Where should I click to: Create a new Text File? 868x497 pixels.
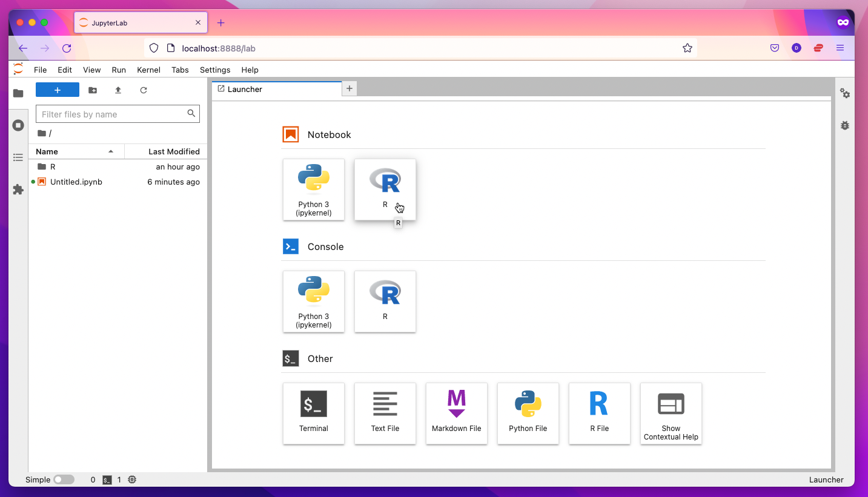pyautogui.click(x=385, y=413)
